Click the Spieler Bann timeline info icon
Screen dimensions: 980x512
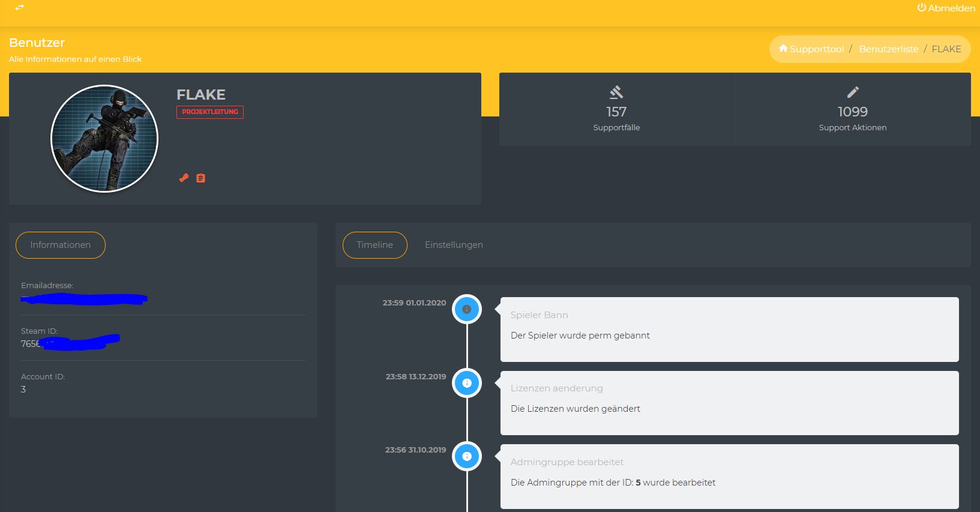click(x=467, y=310)
